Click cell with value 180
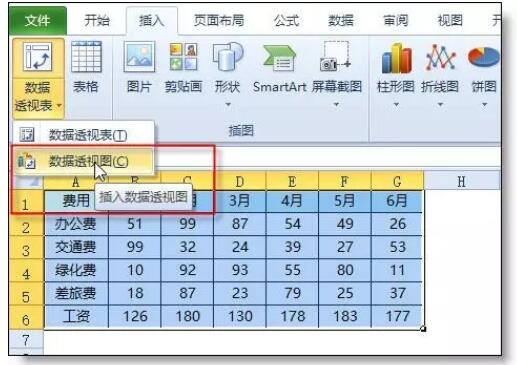This screenshot has width=517, height=365. (x=187, y=316)
